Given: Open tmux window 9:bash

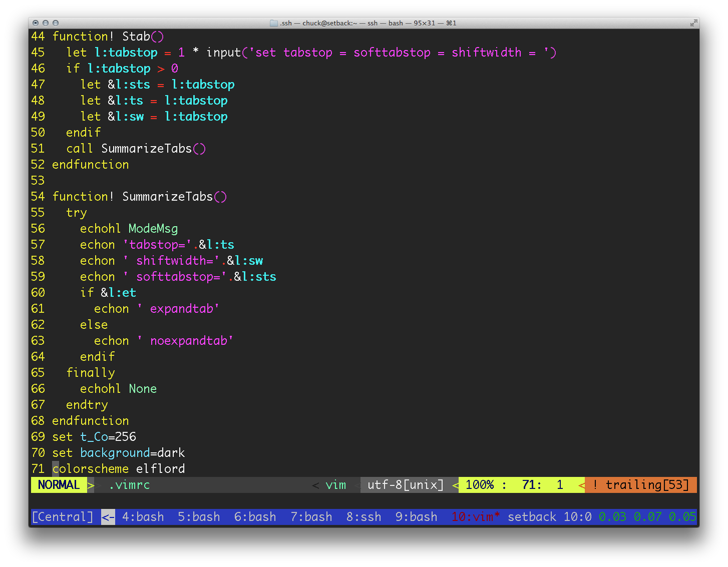Looking at the screenshot, I should (x=417, y=517).
